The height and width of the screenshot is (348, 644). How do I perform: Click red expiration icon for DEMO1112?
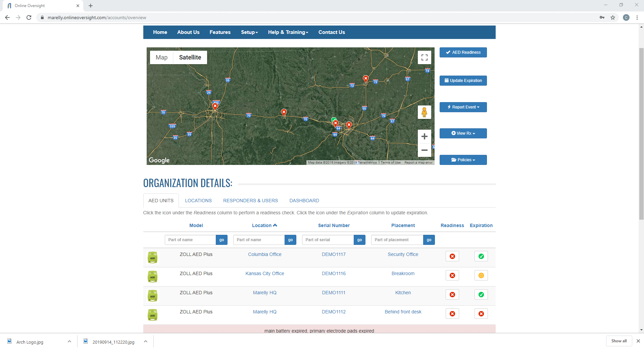pos(481,314)
